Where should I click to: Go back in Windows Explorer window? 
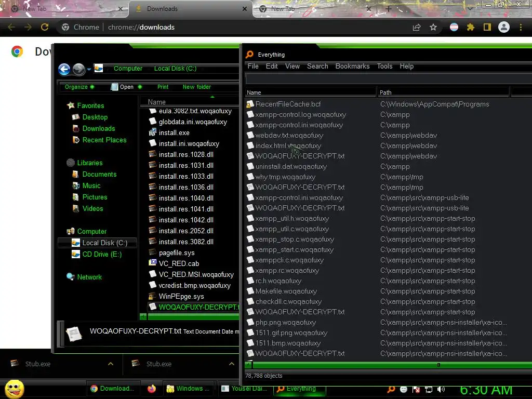(x=64, y=69)
